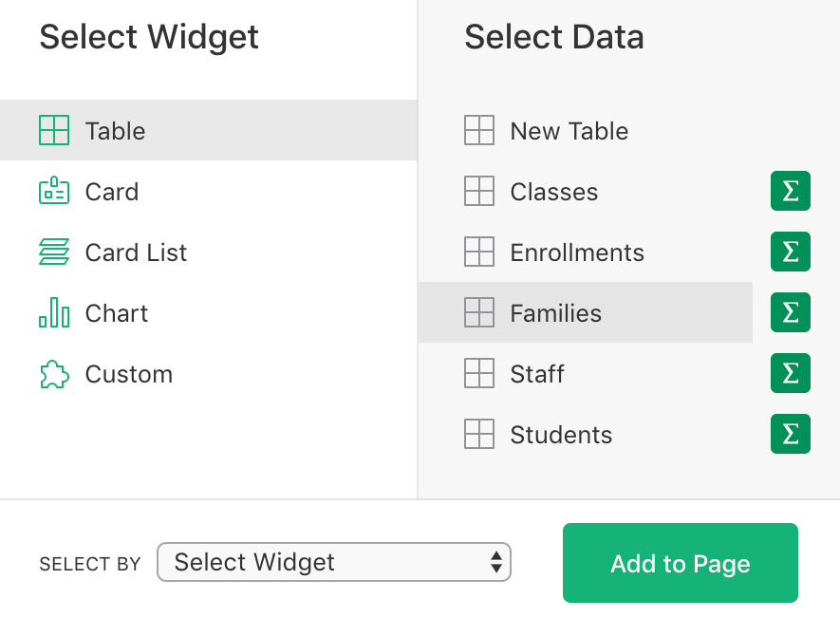This screenshot has width=840, height=617.
Task: Click the table grid icon beside Students
Action: point(479,434)
